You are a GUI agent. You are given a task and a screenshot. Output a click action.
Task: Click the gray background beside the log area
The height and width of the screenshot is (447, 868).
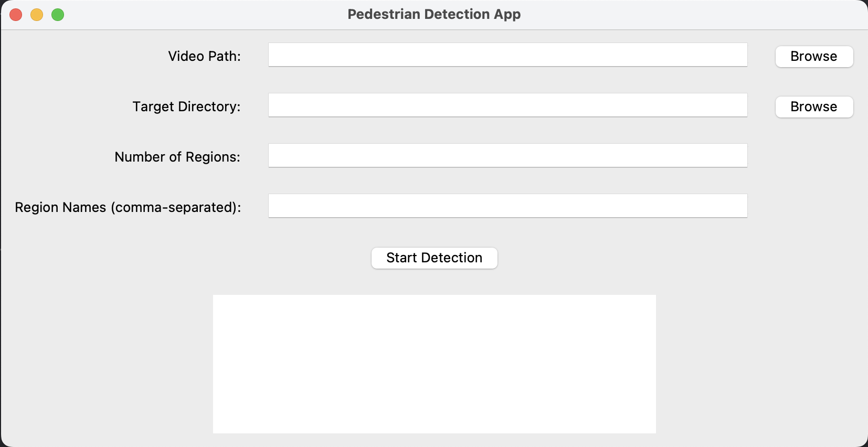click(761, 364)
